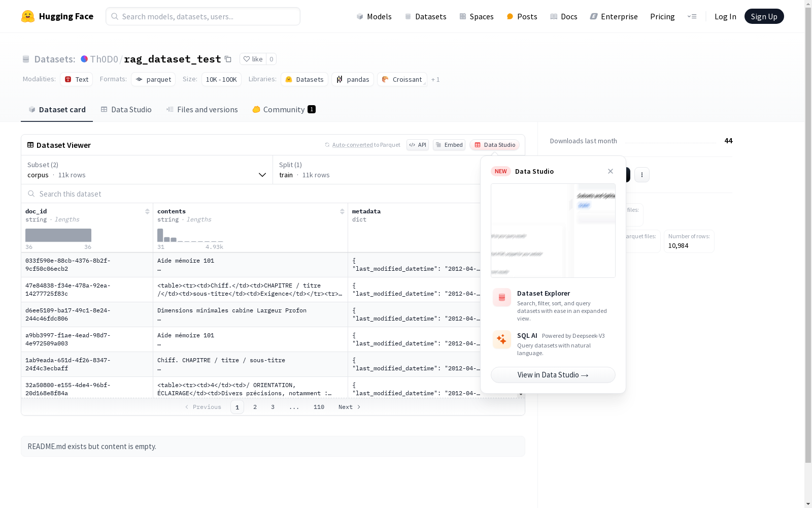Open the rag_dataset_test dataset link
812x508 pixels.
click(x=173, y=59)
